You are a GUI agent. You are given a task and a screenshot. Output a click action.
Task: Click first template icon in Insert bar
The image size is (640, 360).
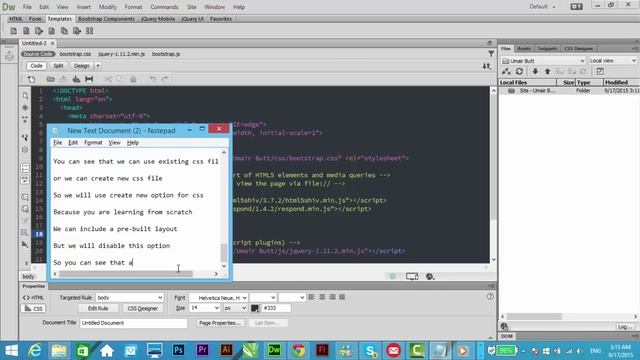click(13, 31)
